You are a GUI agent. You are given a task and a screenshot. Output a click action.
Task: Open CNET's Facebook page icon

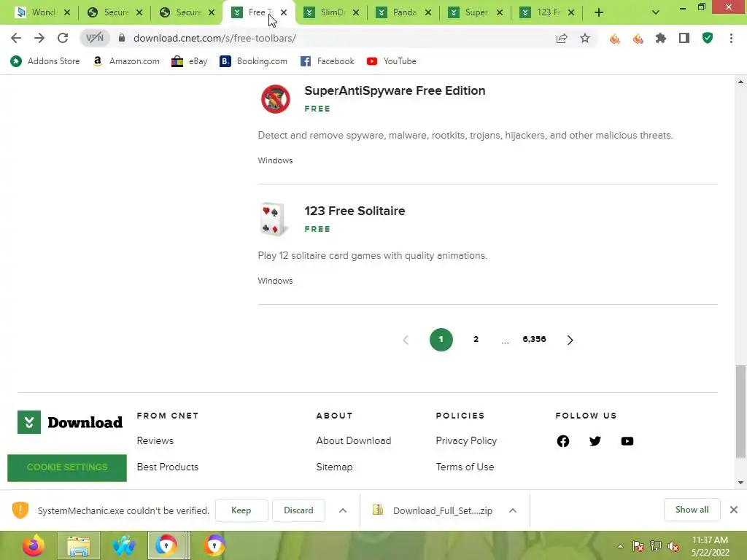coord(563,441)
